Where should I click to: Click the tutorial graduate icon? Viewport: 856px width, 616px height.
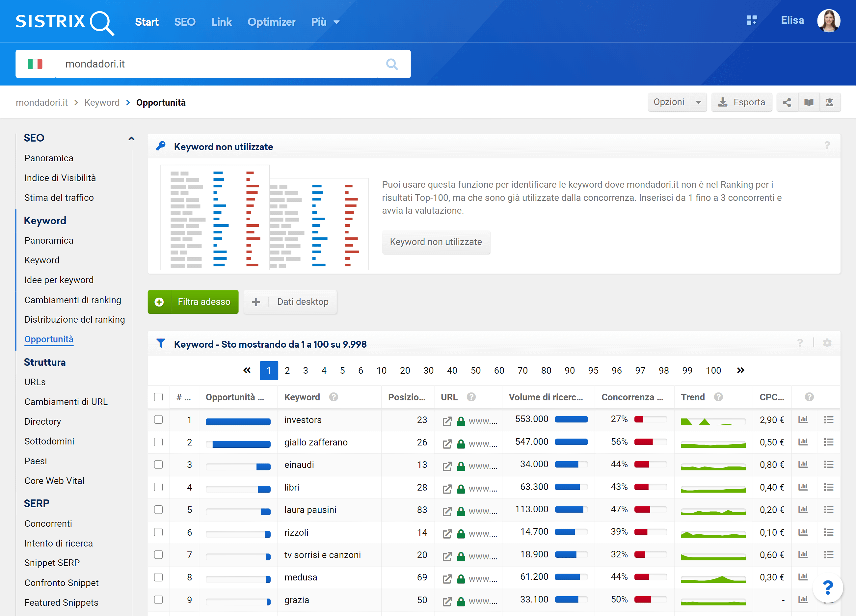point(830,102)
